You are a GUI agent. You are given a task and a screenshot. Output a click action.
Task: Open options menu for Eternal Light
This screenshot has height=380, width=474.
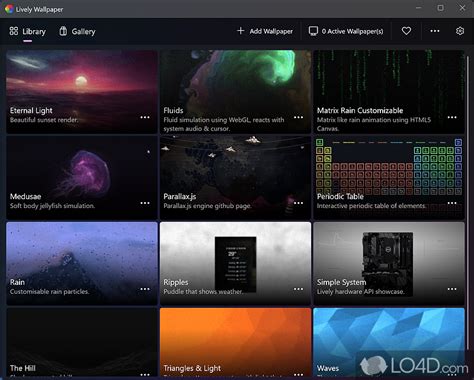tap(145, 117)
